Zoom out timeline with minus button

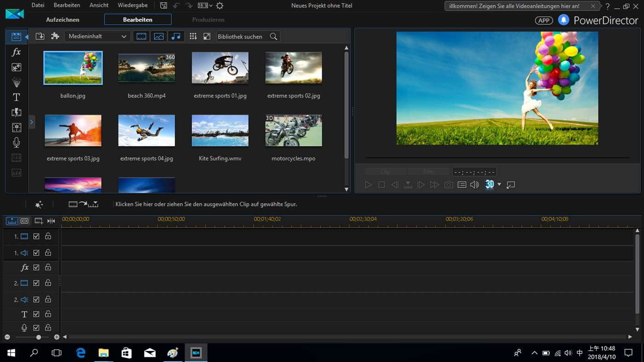coord(7,337)
